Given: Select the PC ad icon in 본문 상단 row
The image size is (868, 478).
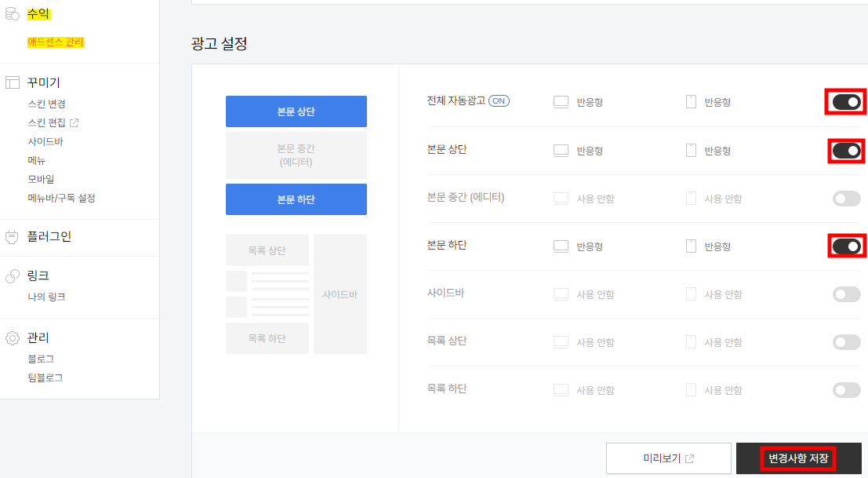Looking at the screenshot, I should [560, 151].
